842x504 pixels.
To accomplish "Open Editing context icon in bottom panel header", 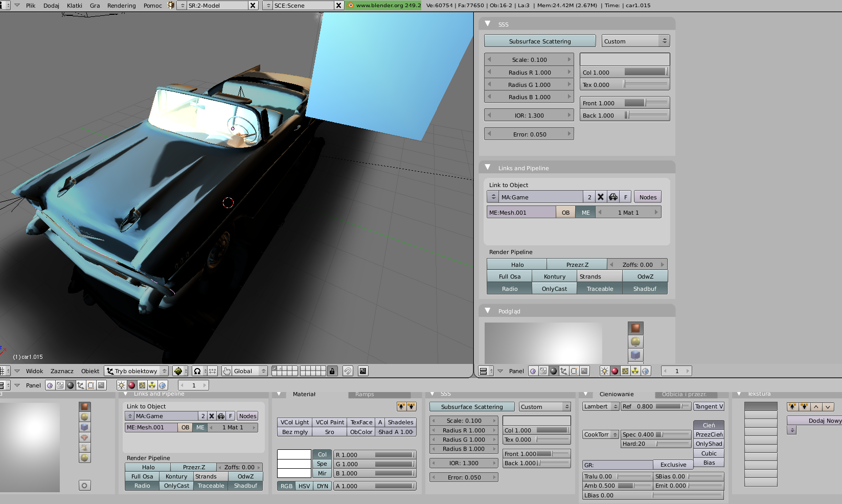I will point(91,385).
